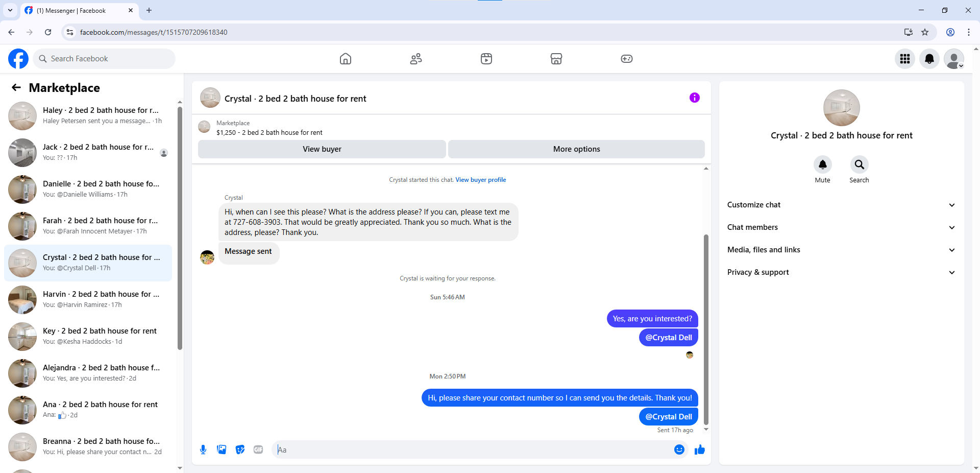Send a voice clip with microphone icon
The width and height of the screenshot is (980, 473).
tap(203, 450)
